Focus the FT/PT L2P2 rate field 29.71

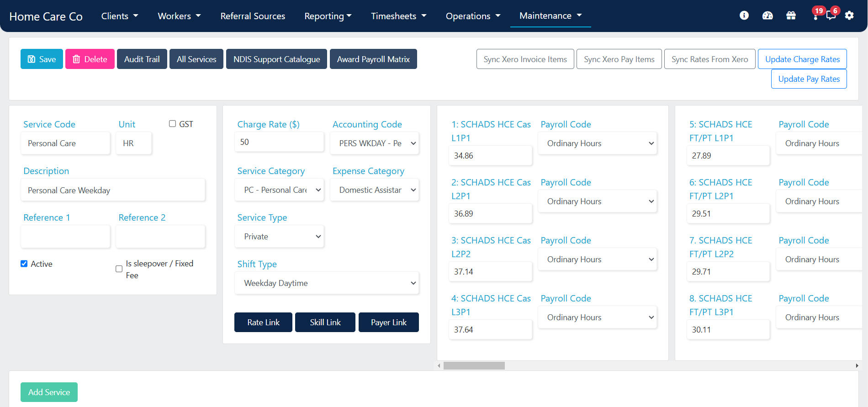coord(728,271)
